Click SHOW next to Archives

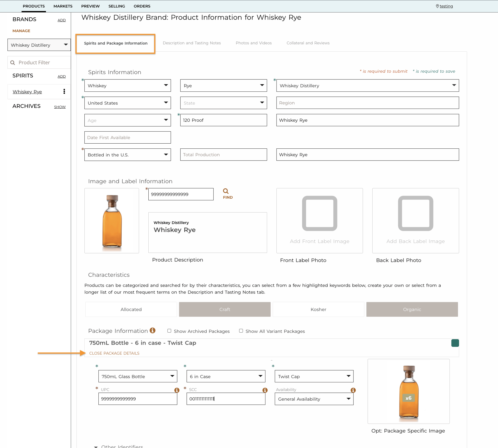point(60,107)
